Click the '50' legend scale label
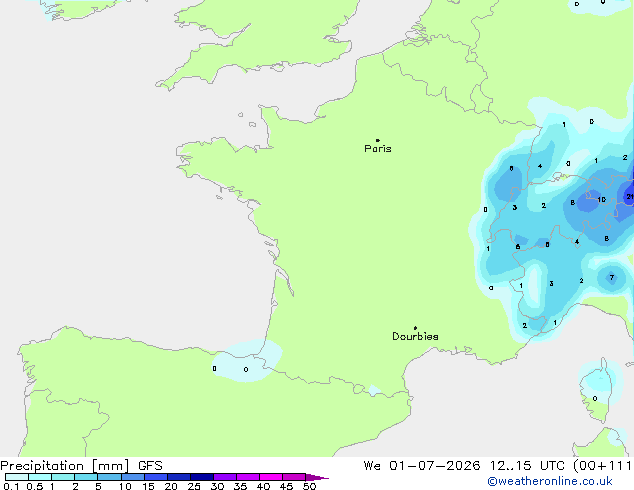The image size is (634, 490). (309, 486)
